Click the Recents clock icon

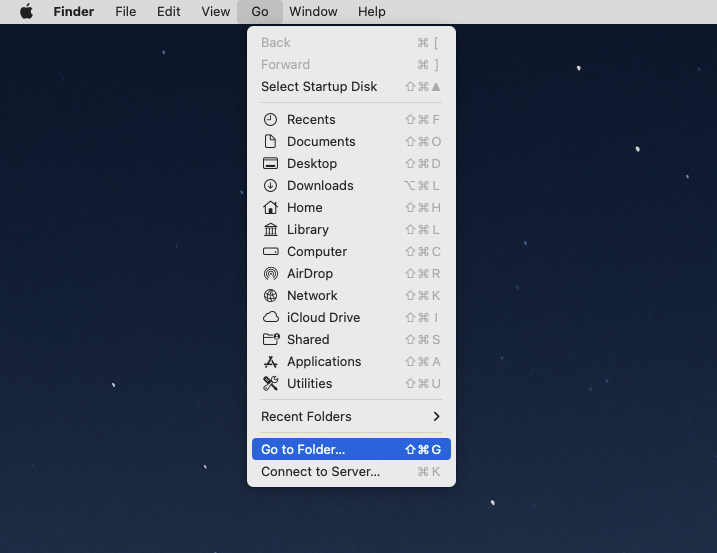(x=270, y=119)
